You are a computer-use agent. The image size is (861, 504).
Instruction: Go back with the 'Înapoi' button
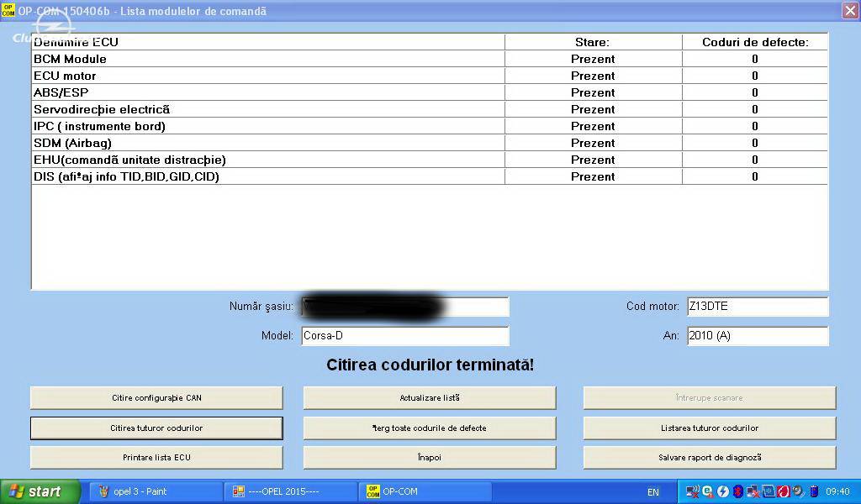430,458
